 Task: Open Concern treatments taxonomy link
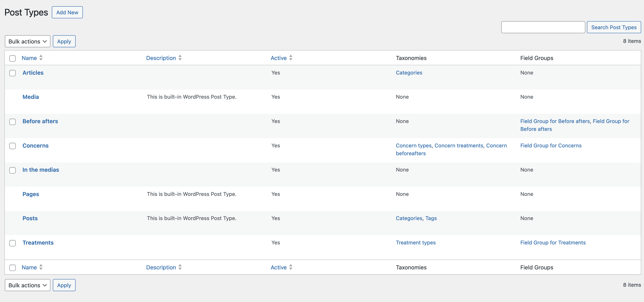tap(459, 146)
